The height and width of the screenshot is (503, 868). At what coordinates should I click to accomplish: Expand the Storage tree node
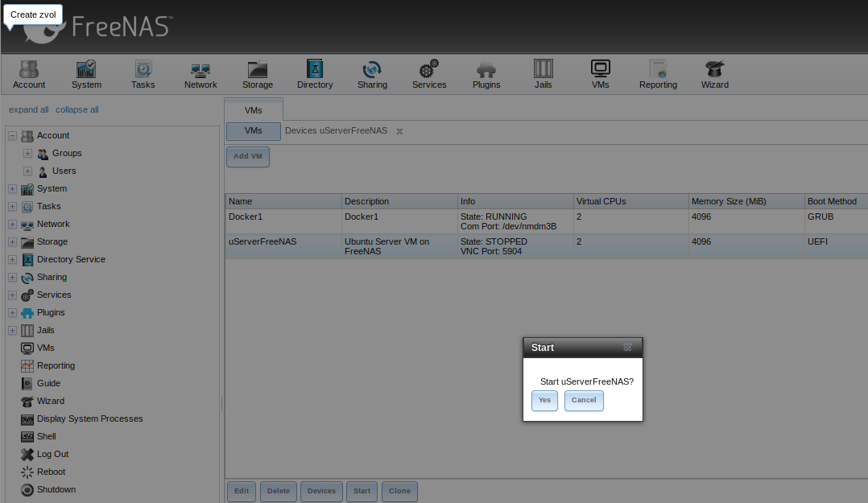point(12,241)
